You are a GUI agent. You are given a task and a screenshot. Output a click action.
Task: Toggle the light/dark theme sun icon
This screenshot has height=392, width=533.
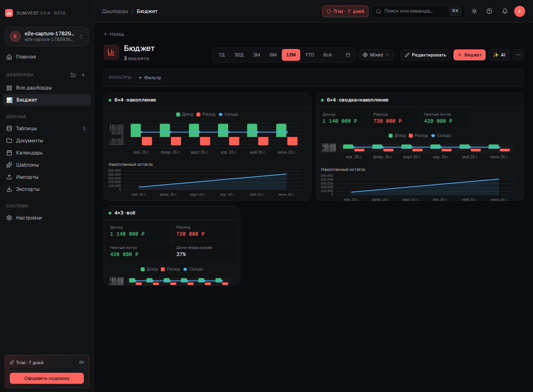point(474,11)
